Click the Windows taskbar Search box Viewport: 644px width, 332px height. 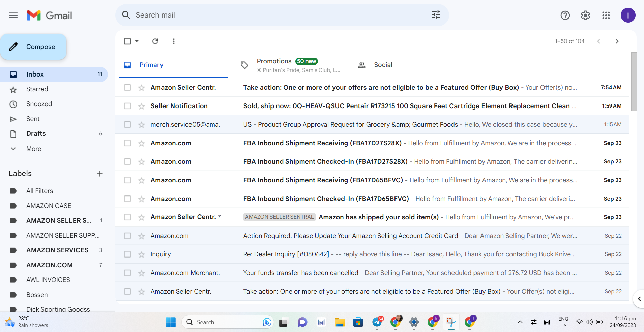pyautogui.click(x=228, y=322)
